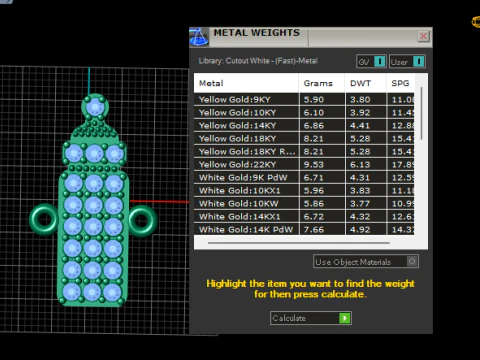The image size is (480, 360).
Task: Click the right jump ring on pendant
Action: point(143,220)
